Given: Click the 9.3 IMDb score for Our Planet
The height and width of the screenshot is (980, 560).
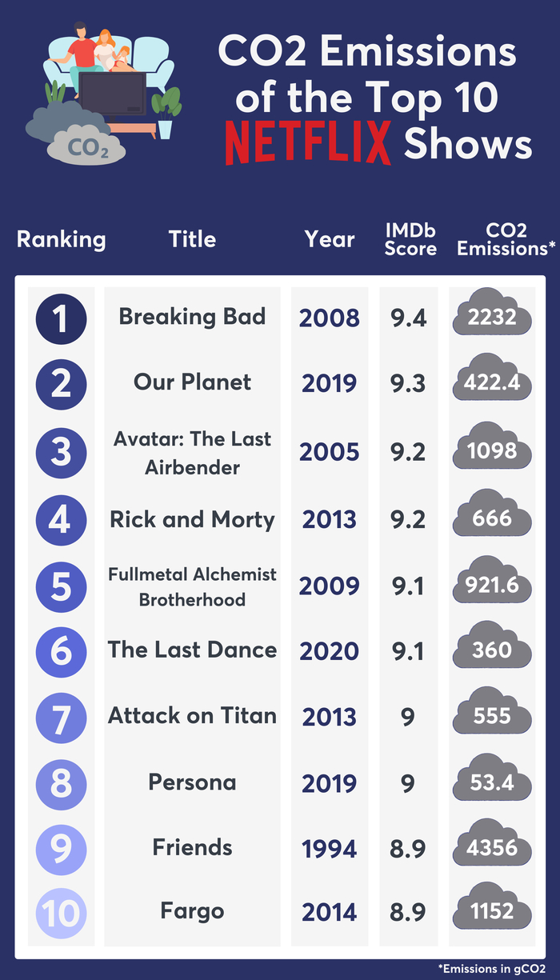Looking at the screenshot, I should coord(408,383).
